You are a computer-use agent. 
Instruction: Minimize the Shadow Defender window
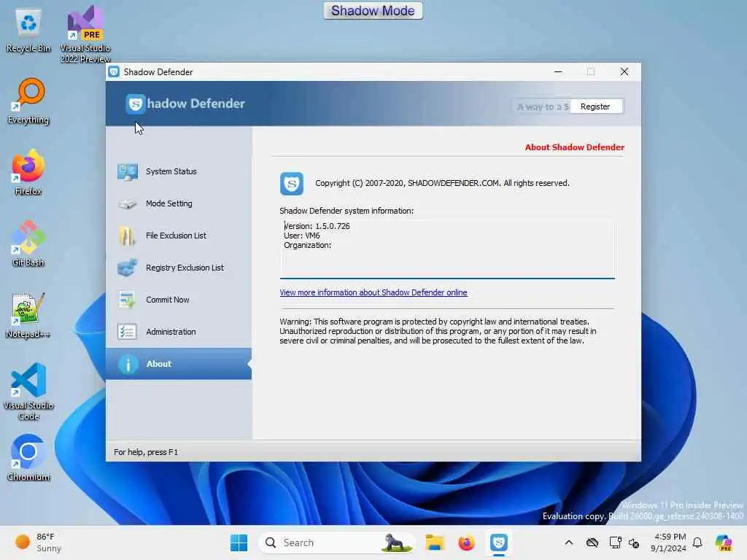coord(558,71)
